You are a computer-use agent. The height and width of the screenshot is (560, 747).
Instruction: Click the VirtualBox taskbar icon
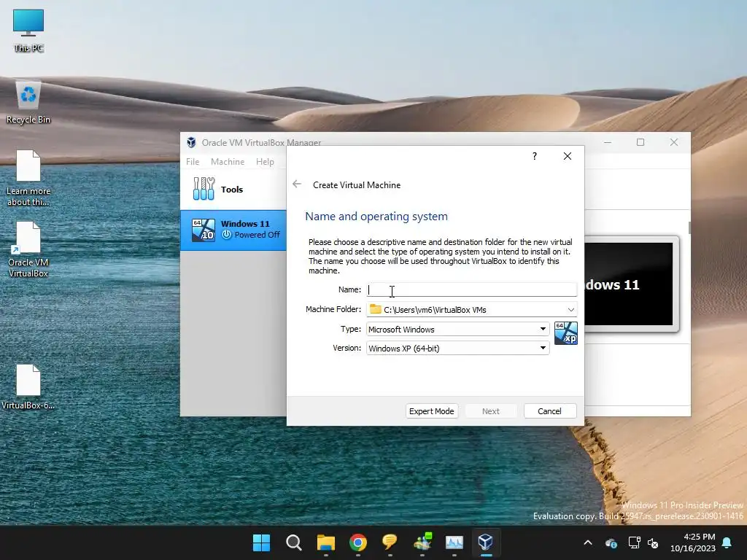click(x=485, y=542)
